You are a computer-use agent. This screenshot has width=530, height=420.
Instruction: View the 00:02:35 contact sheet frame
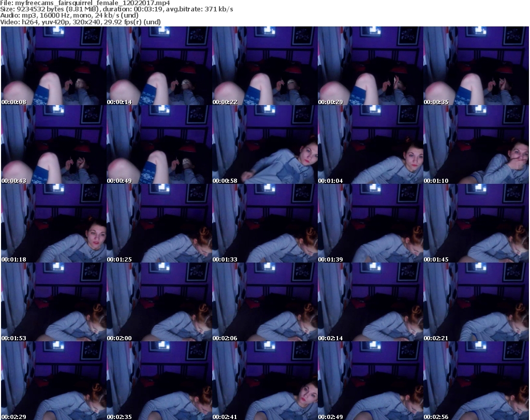(159, 381)
